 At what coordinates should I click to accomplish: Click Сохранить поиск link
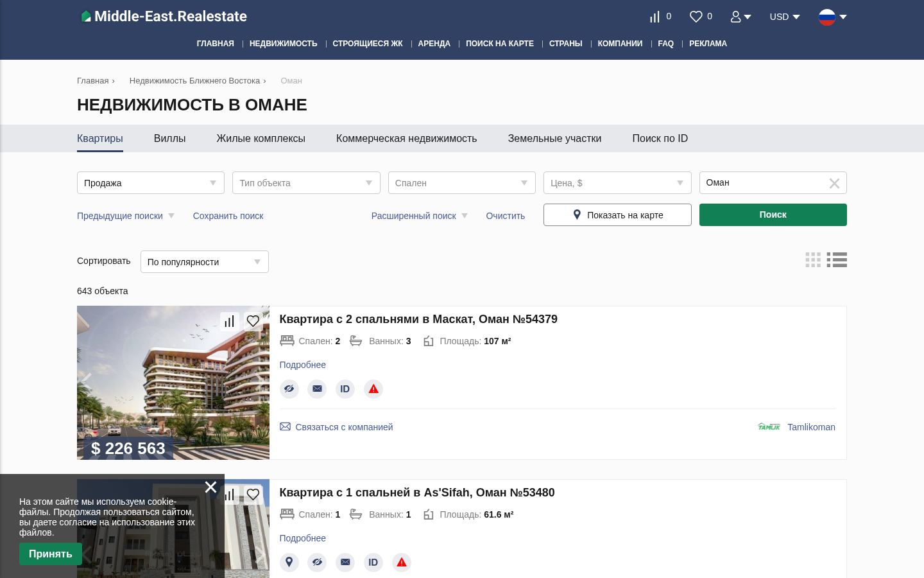coord(228,216)
